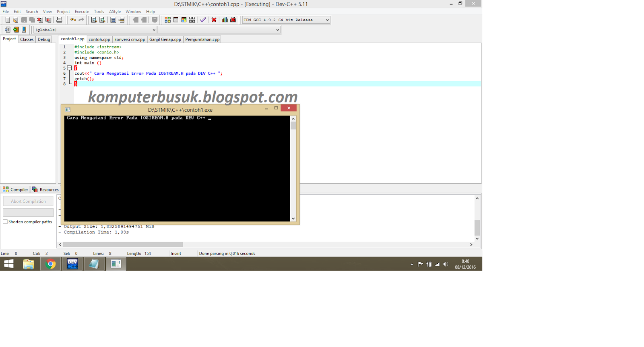
Task: Open the File menu
Action: pyautogui.click(x=6, y=12)
